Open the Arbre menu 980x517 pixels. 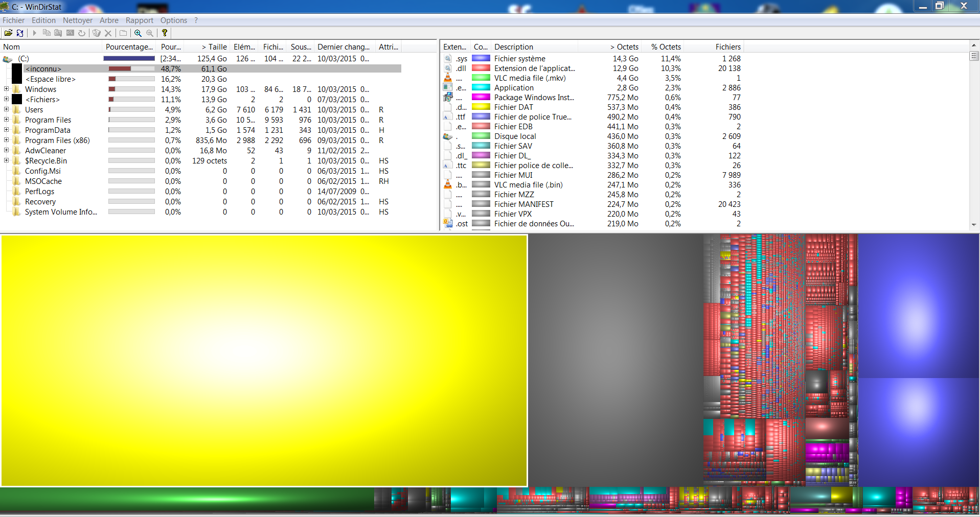[109, 20]
